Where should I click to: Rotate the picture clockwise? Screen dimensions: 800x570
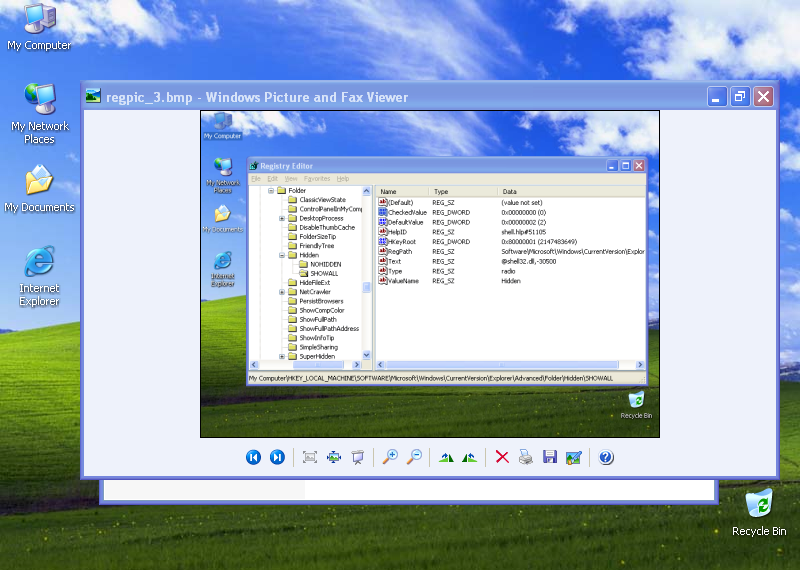click(446, 458)
